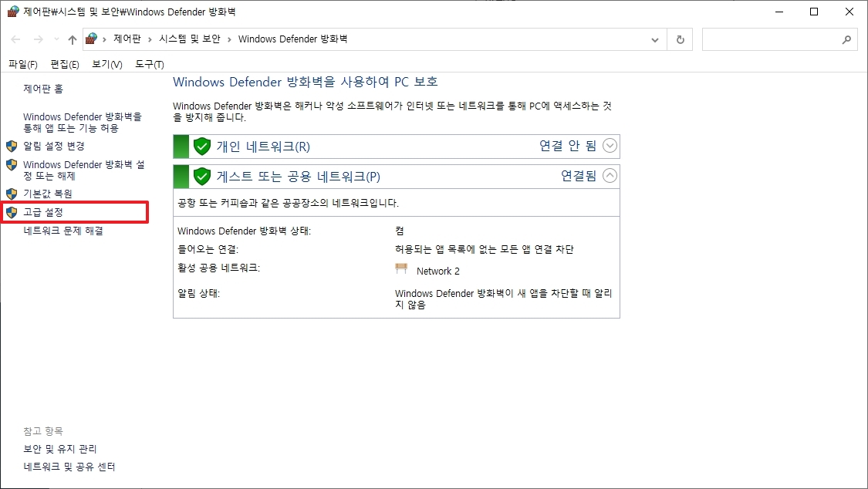
Task: Click '알림 상태:' label
Action: tap(199, 293)
